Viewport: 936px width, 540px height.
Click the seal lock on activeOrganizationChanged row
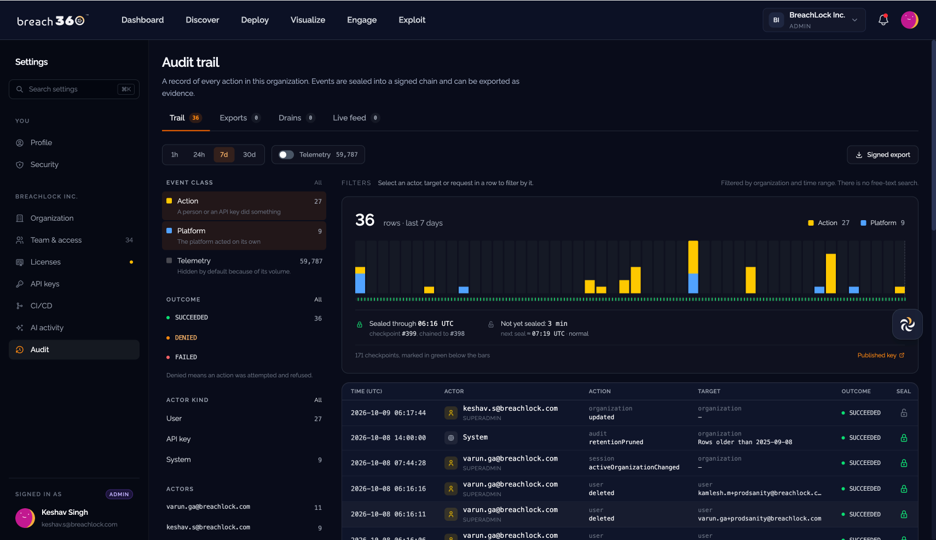[904, 462]
